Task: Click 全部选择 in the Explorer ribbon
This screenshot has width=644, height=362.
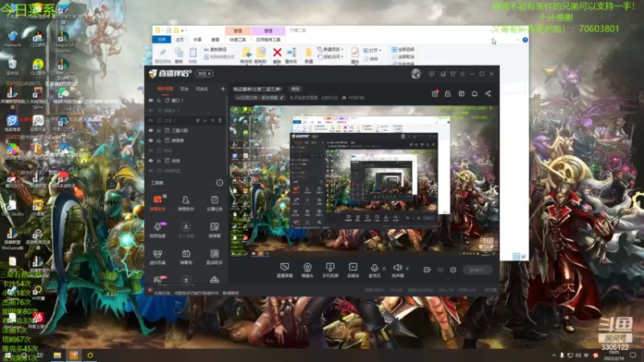Action: click(403, 49)
